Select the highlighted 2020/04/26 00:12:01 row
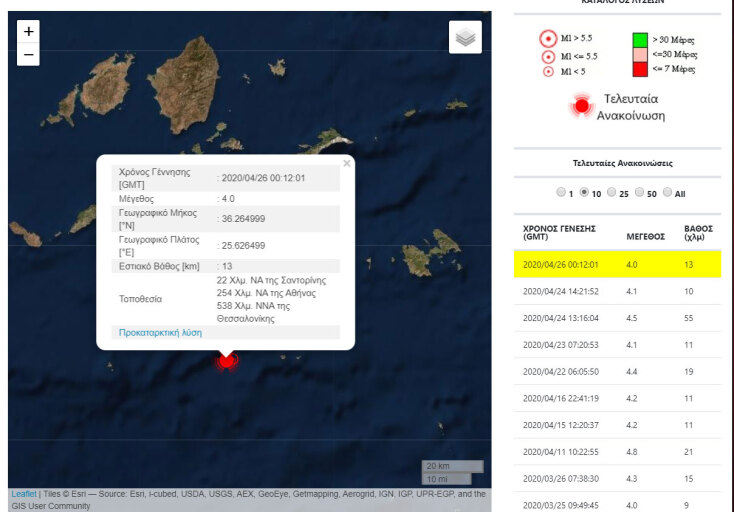Image resolution: width=734 pixels, height=512 pixels. (616, 264)
